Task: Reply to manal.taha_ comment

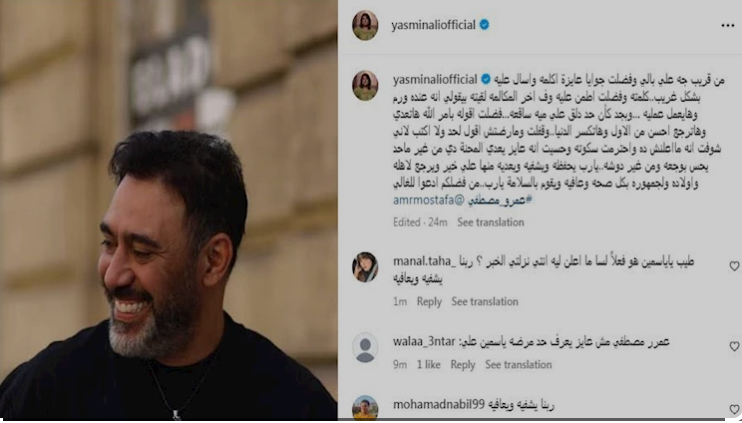Action: coord(429,301)
